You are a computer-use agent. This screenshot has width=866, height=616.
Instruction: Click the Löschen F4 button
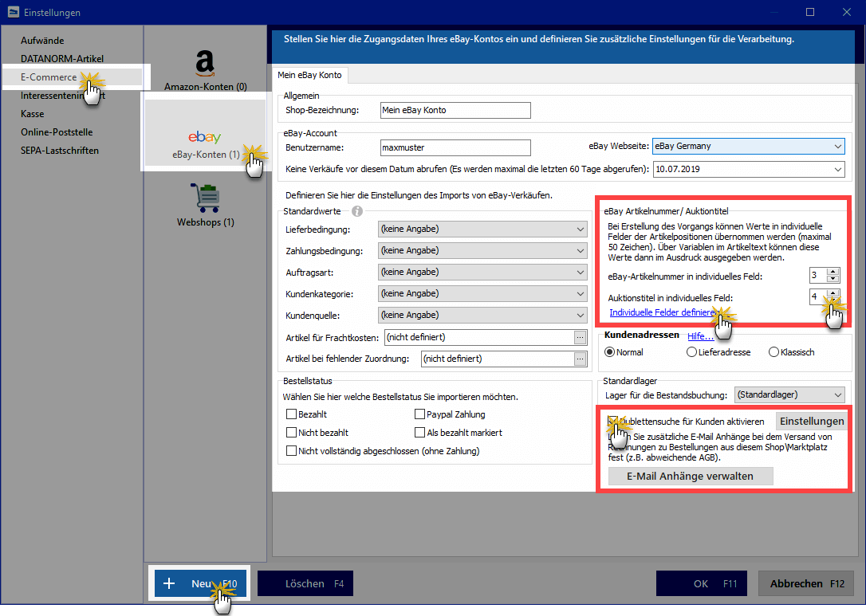click(x=305, y=583)
